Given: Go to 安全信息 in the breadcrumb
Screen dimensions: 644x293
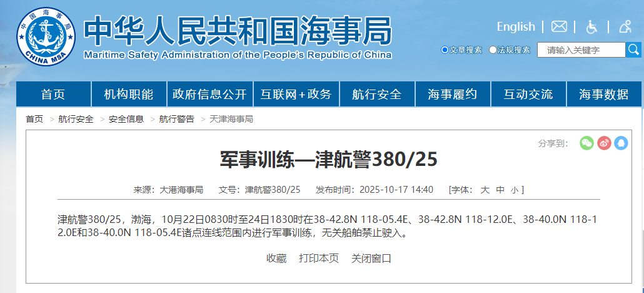Looking at the screenshot, I should 126,120.
